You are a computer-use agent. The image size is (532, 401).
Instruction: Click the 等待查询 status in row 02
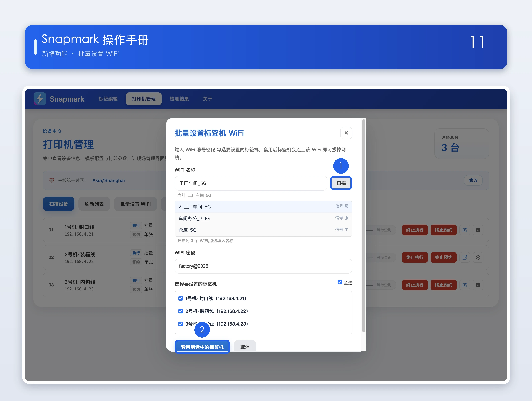384,257
